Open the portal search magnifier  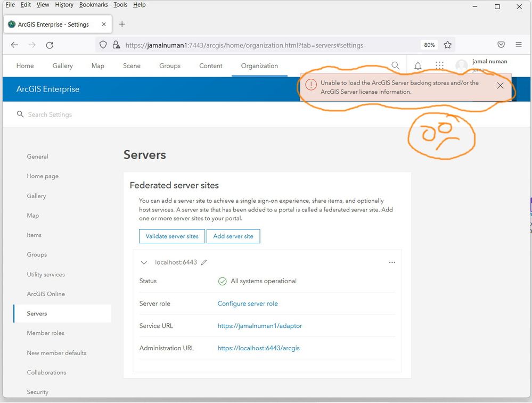(x=395, y=65)
